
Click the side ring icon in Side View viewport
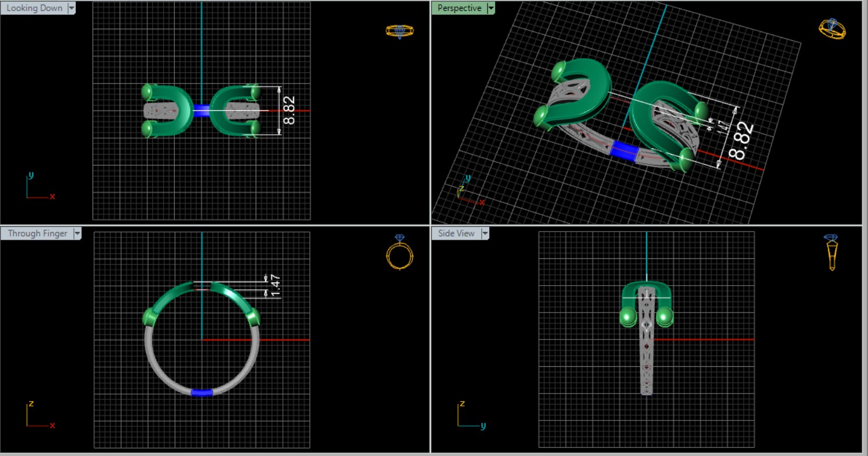tap(831, 252)
